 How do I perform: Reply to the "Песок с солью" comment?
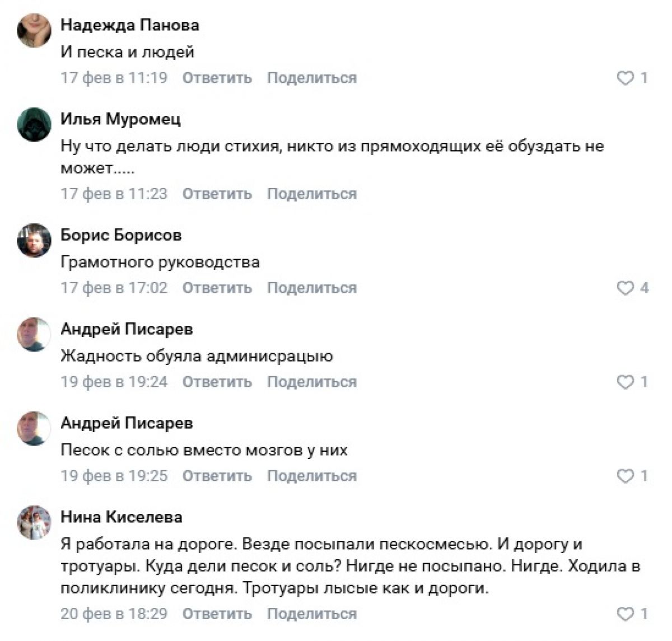point(217,476)
